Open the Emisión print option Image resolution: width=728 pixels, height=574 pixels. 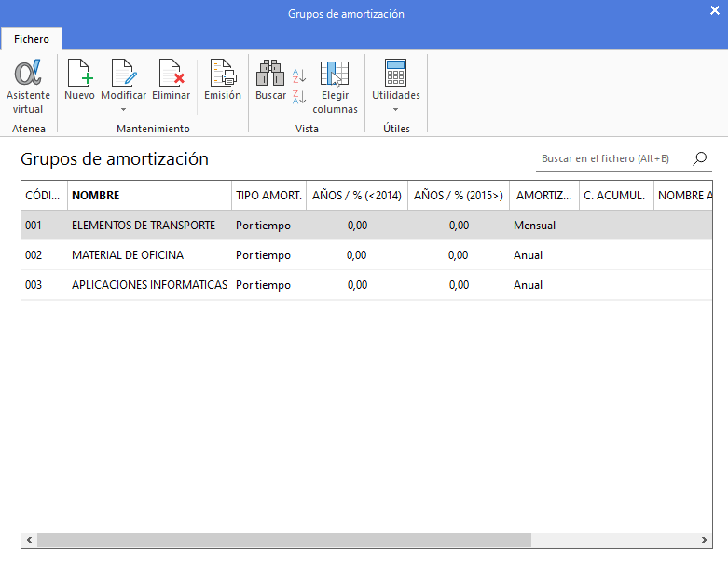(223, 80)
